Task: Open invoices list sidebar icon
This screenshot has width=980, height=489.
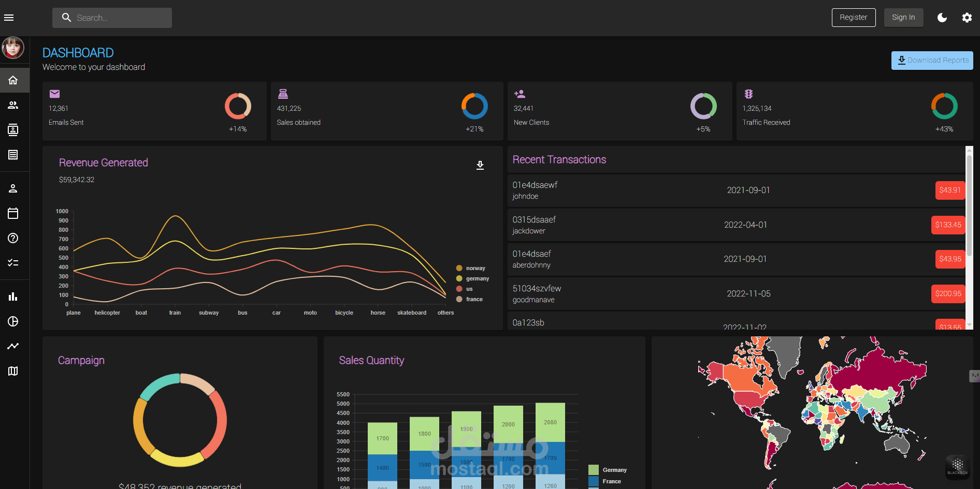Action: pos(13,155)
